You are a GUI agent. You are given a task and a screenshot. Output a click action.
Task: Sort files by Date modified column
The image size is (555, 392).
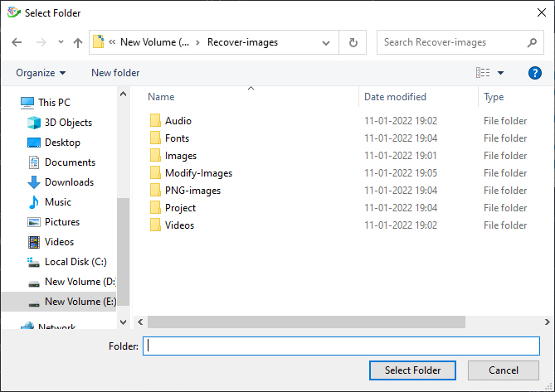point(395,97)
